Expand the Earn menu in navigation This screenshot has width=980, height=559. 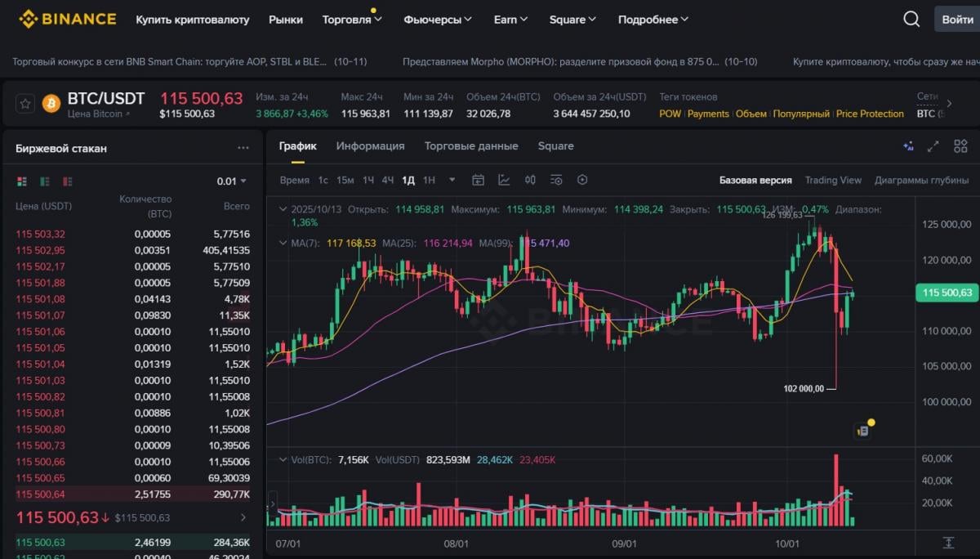[510, 20]
